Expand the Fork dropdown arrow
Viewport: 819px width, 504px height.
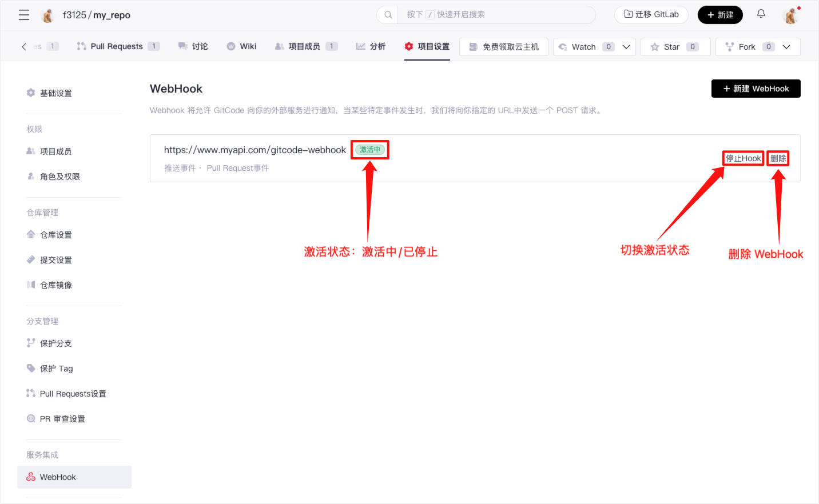[x=786, y=47]
